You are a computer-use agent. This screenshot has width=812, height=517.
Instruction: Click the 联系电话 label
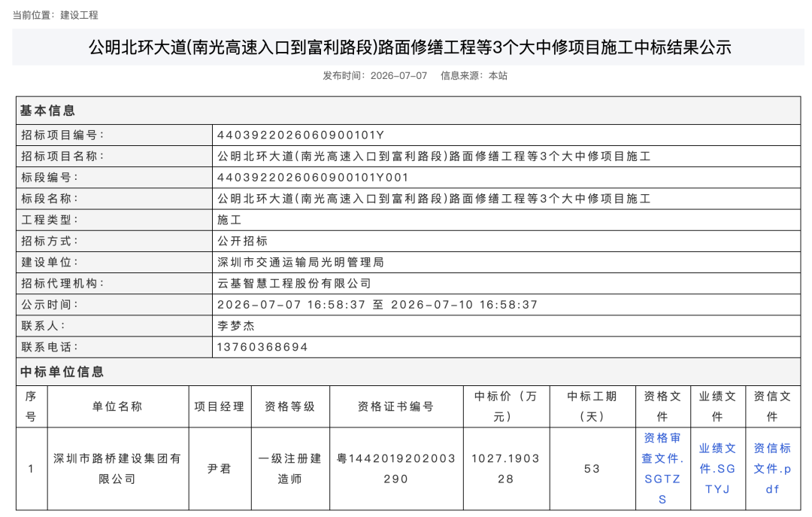click(x=49, y=348)
